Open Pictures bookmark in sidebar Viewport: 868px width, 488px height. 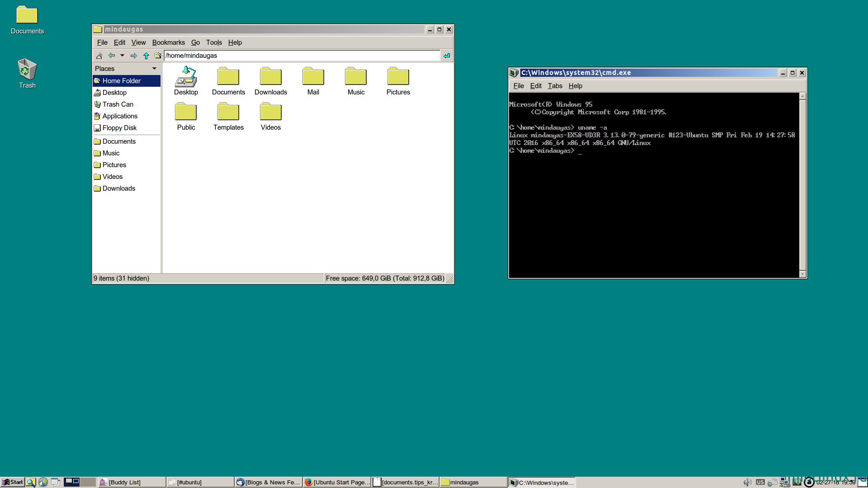coord(127,165)
